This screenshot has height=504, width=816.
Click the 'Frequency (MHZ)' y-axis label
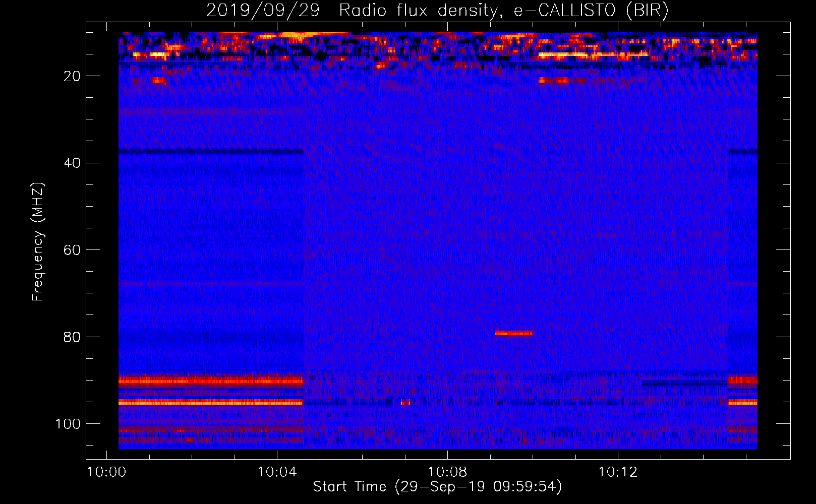click(38, 242)
